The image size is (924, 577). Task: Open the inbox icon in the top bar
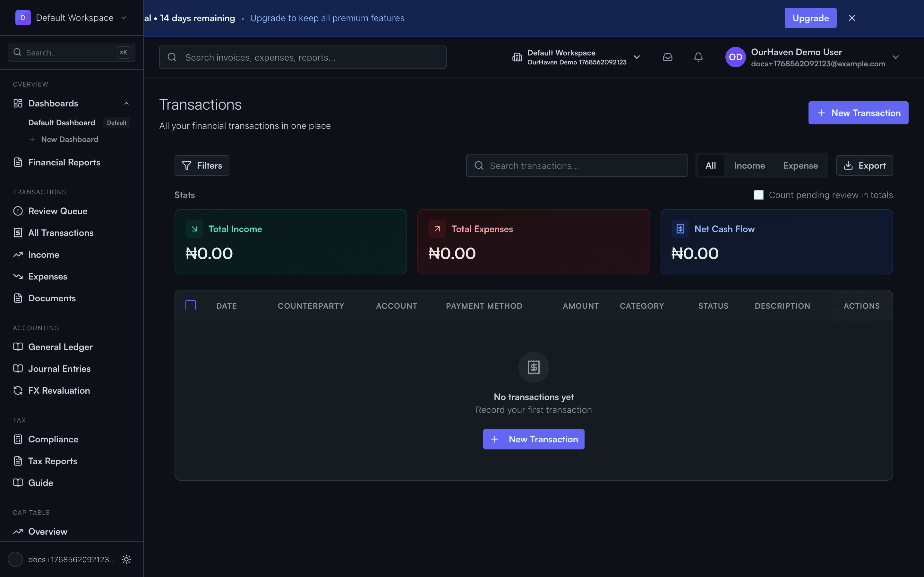click(x=667, y=57)
